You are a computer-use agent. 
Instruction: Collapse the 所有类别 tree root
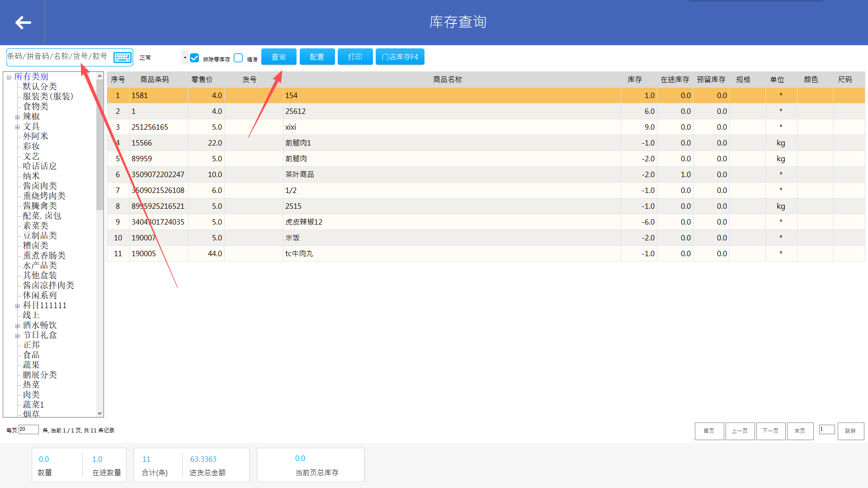[x=9, y=77]
